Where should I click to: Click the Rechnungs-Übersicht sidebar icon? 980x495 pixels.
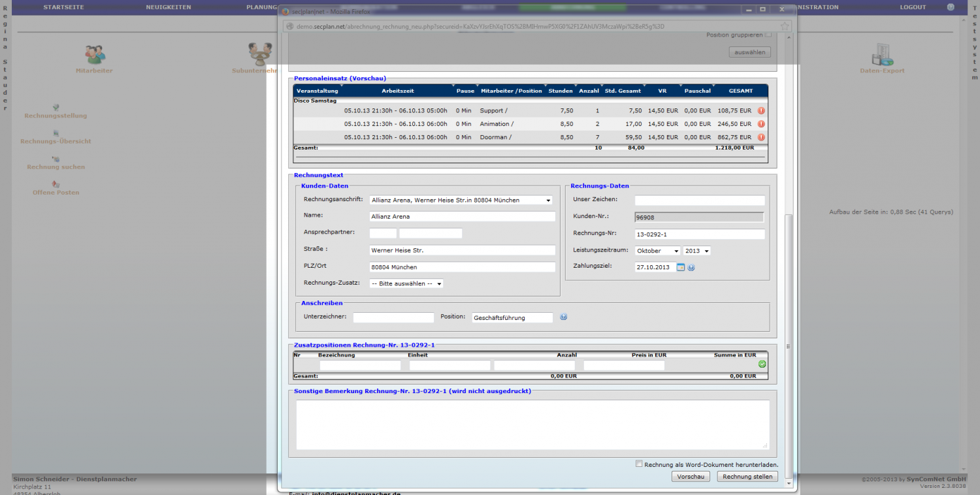coord(56,133)
